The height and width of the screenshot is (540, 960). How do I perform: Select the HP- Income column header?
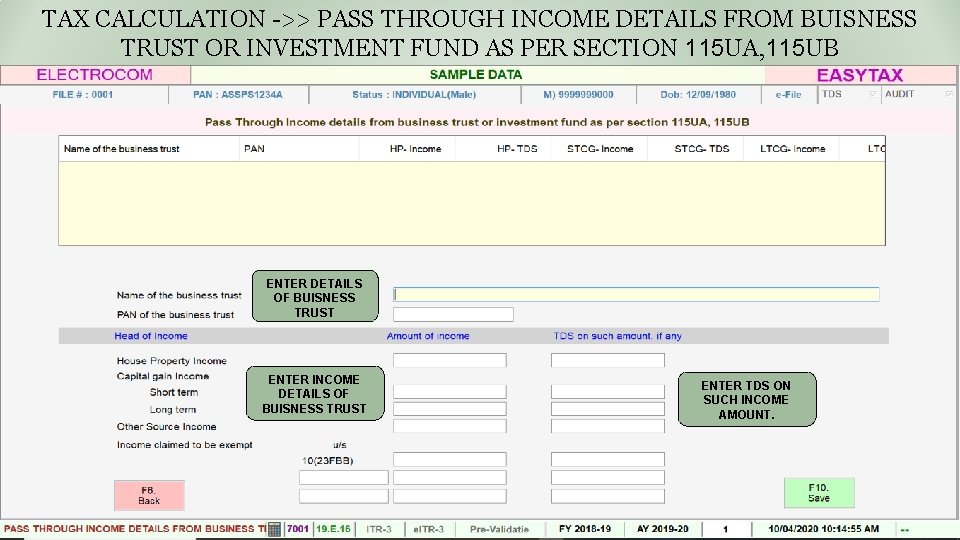click(x=407, y=149)
